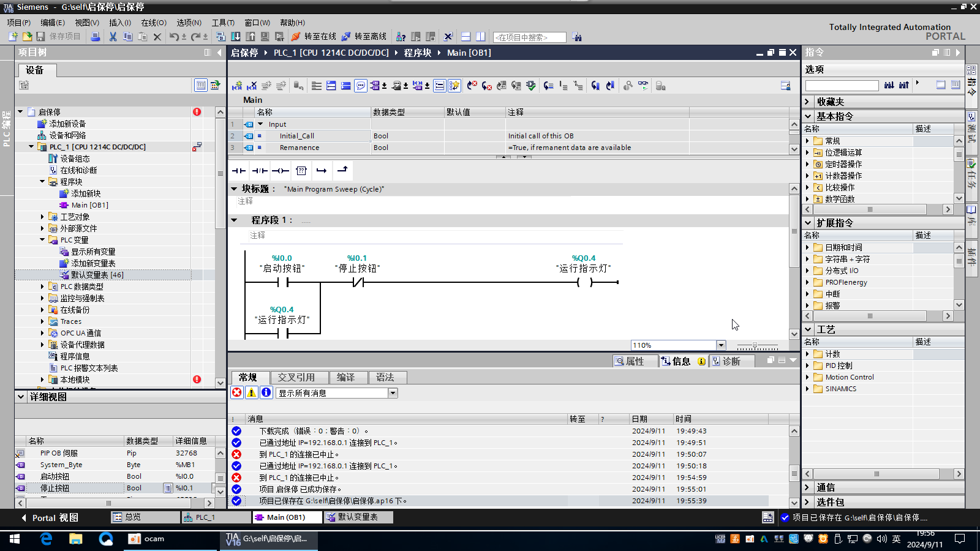Open File Explorer from the taskbar
The image size is (980, 551).
pyautogui.click(x=75, y=539)
